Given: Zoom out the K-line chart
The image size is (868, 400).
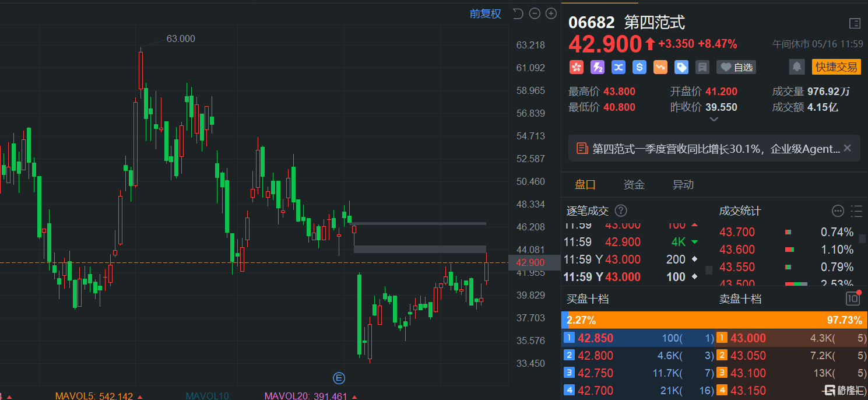Looking at the screenshot, I should [x=535, y=14].
